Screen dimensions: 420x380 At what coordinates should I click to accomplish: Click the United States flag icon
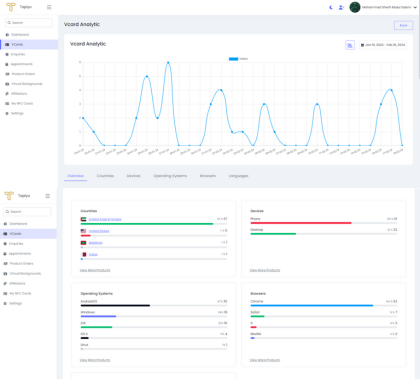(83, 231)
